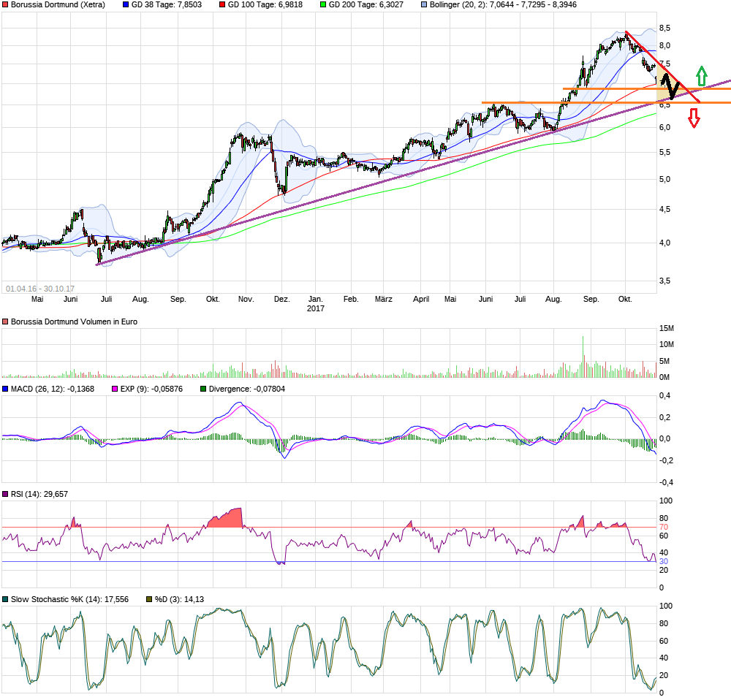Click the 'März' month label on axis
Image resolution: width=731 pixels, height=700 pixels.
tap(384, 299)
